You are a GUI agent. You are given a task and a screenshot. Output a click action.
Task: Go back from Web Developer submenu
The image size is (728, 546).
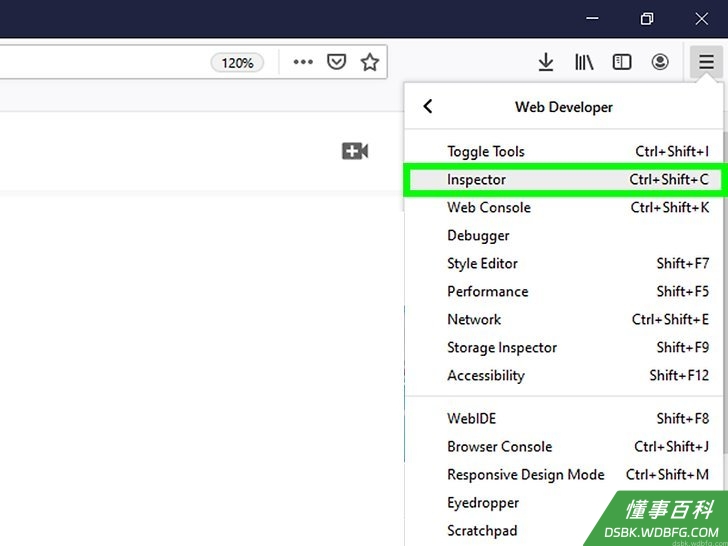(428, 106)
